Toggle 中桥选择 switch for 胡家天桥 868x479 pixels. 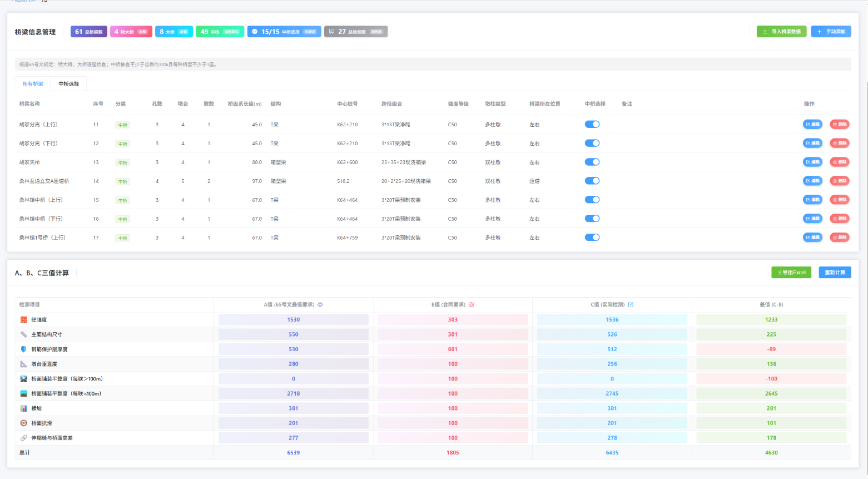[x=592, y=162]
